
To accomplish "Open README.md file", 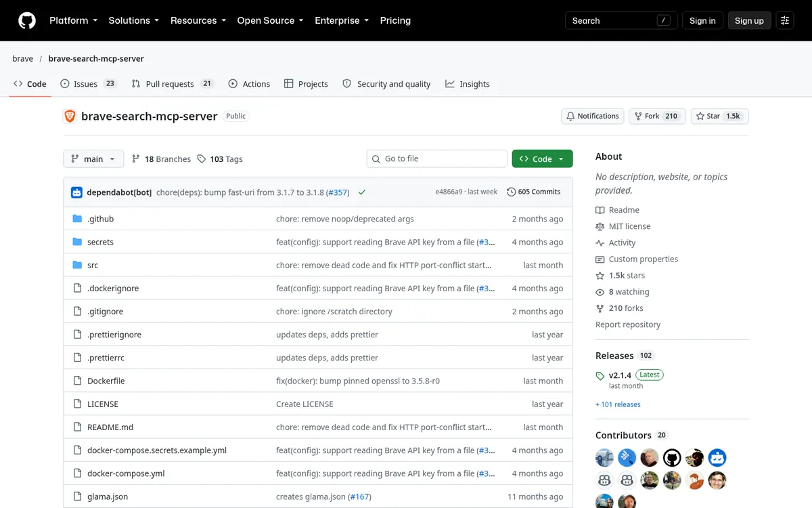I will pyautogui.click(x=110, y=427).
